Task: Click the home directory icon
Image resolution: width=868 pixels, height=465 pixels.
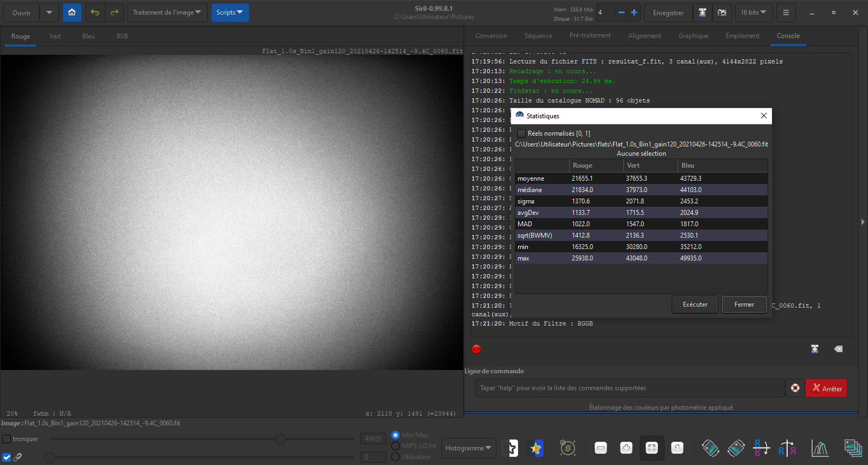Action: click(x=72, y=13)
